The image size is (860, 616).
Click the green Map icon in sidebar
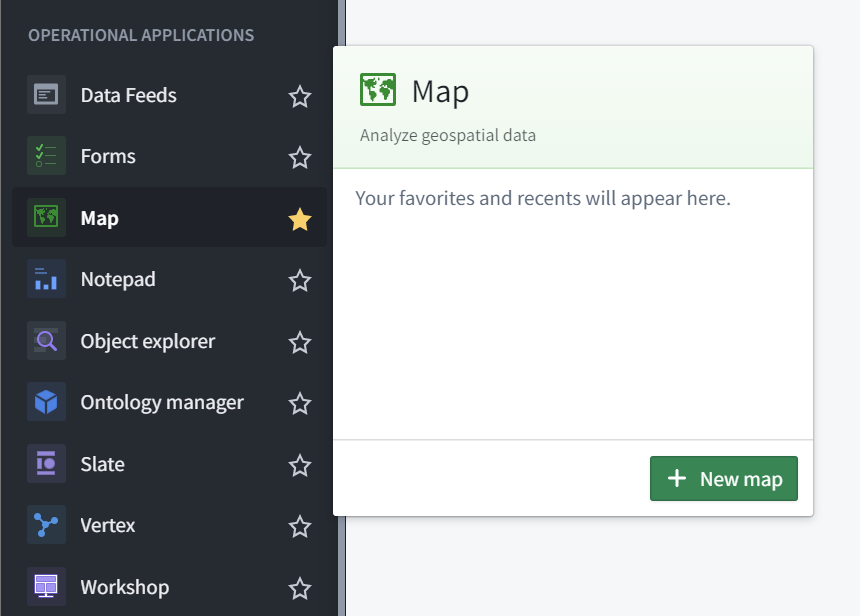[x=47, y=217]
